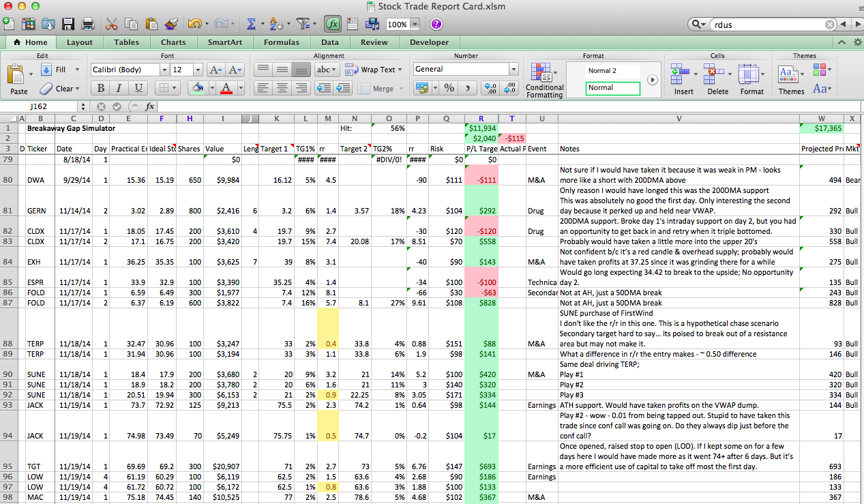Click the Print icon in toolbar
864x504 pixels.
[87, 24]
